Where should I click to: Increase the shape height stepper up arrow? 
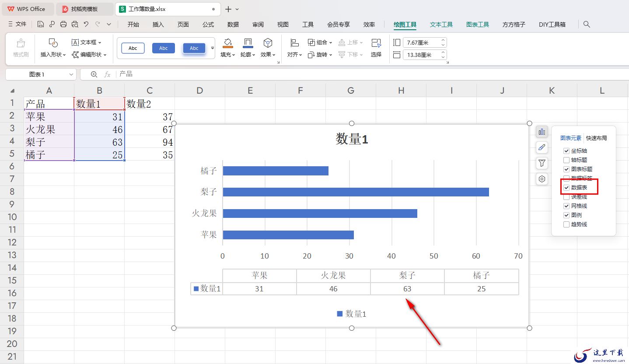pos(443,40)
